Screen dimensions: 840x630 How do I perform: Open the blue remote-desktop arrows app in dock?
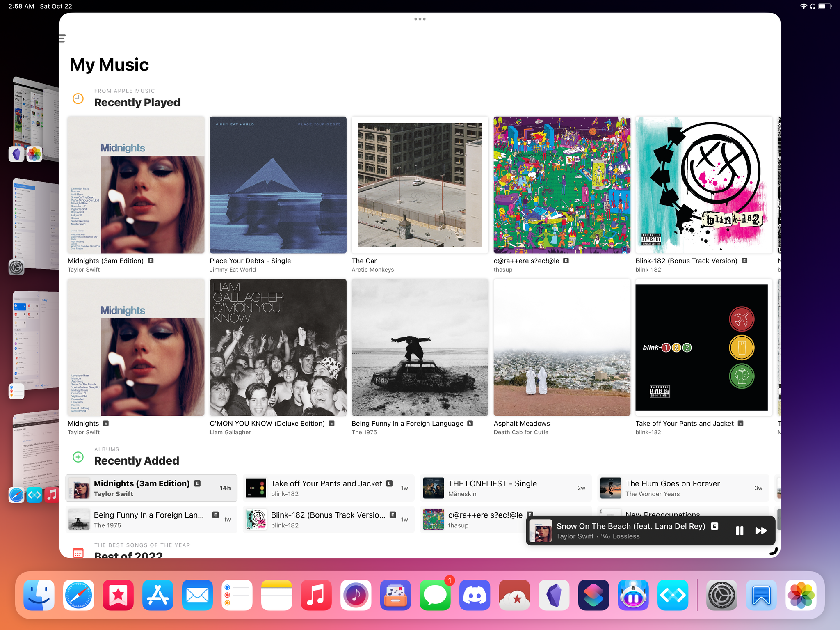[x=673, y=595]
